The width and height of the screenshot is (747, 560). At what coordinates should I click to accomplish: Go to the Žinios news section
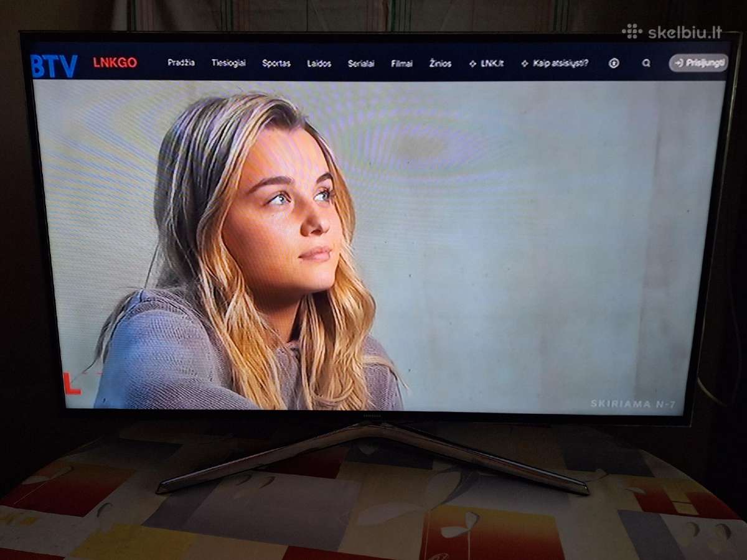pyautogui.click(x=441, y=63)
